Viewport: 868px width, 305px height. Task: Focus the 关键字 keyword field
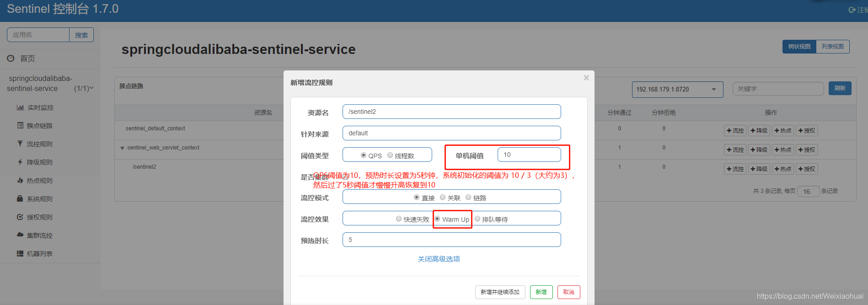point(778,89)
